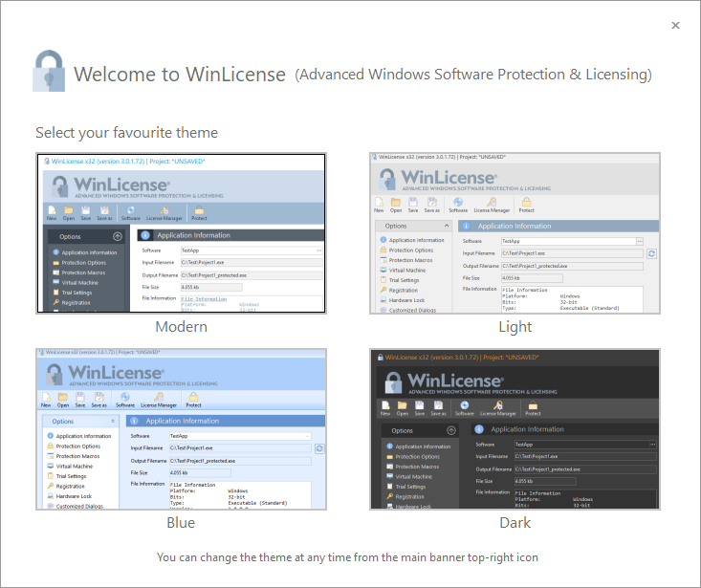
Task: Click the "Advanced Windows Software Protection & Licensing" subtitle
Action: 473,75
